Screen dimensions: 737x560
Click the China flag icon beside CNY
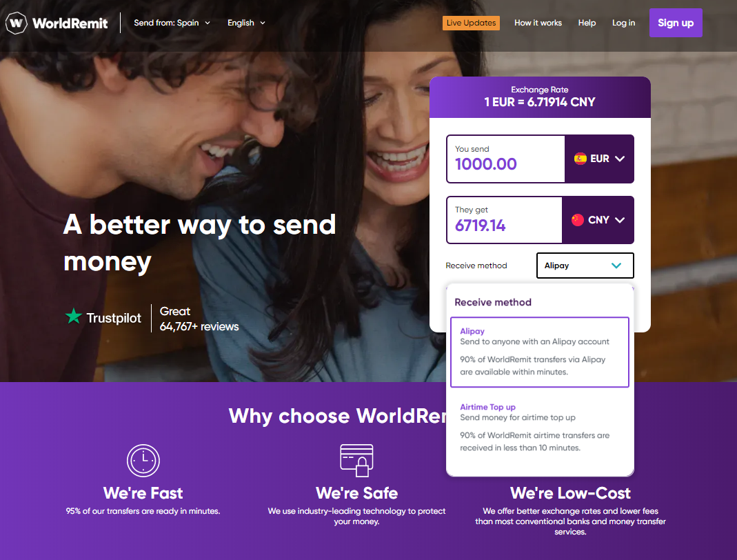click(x=578, y=219)
